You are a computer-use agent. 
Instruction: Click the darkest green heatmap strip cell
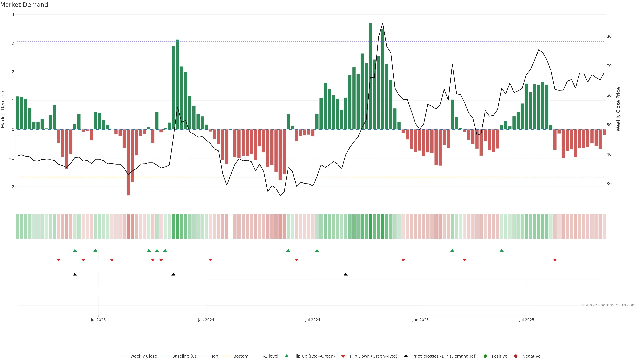tap(370, 226)
